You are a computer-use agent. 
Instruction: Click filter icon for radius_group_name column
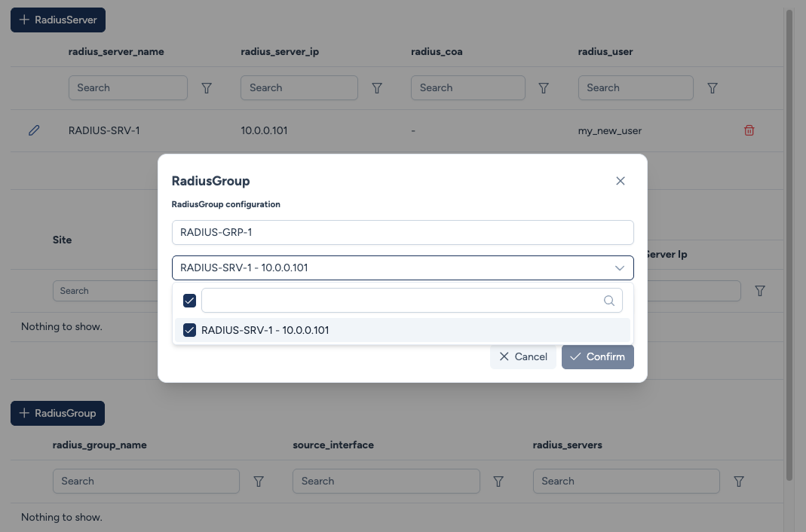pos(259,481)
